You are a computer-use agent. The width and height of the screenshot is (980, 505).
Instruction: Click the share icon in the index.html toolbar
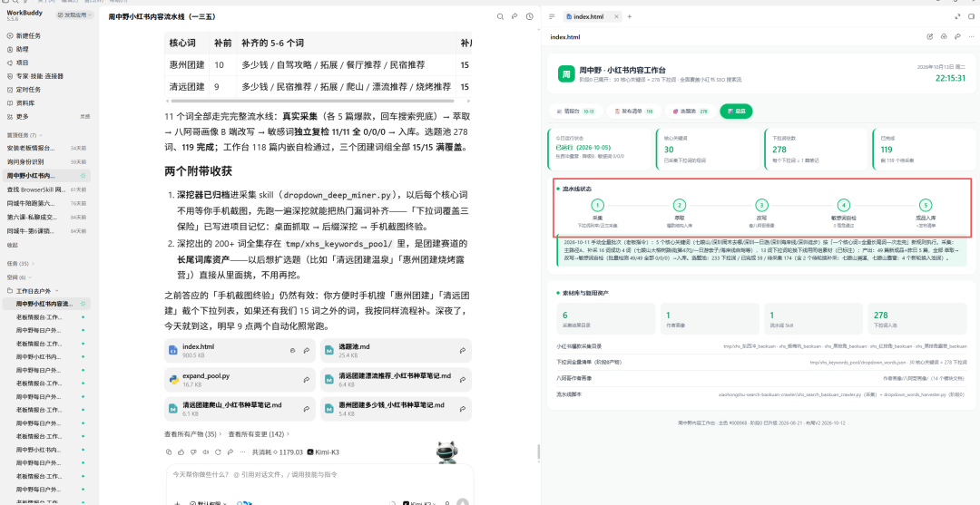pos(957,37)
